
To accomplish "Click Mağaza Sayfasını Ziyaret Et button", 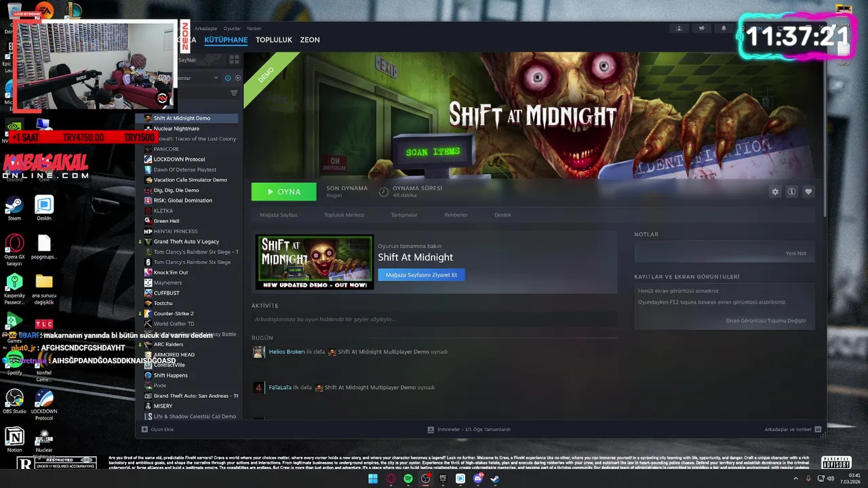I will tap(421, 274).
